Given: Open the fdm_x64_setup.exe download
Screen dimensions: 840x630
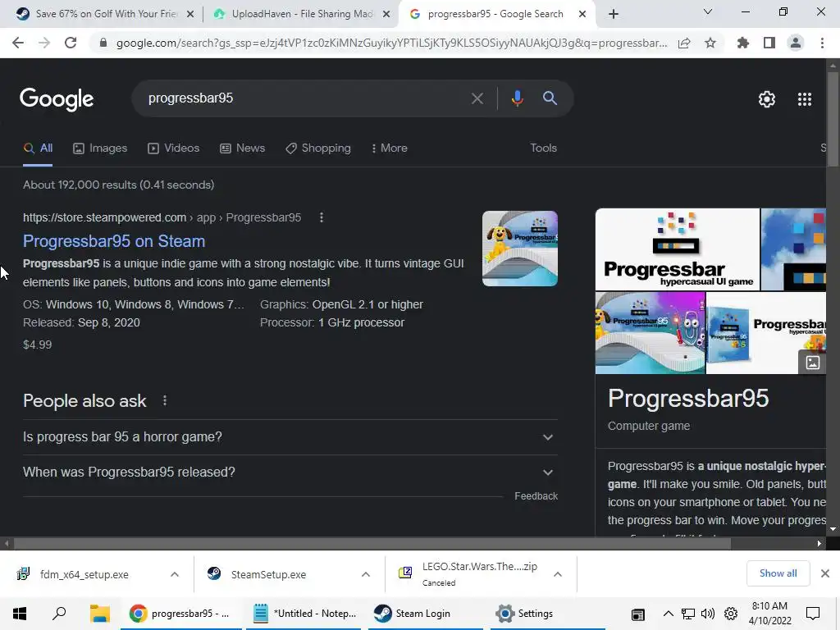Looking at the screenshot, I should pyautogui.click(x=84, y=574).
